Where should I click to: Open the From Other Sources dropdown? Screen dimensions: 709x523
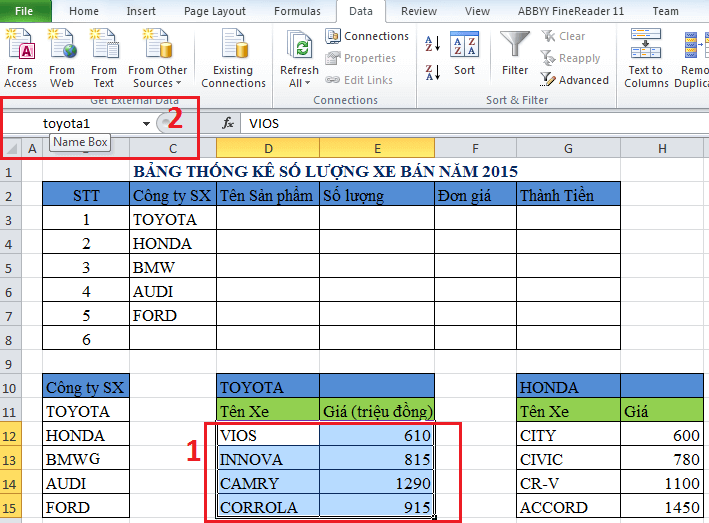click(x=157, y=58)
